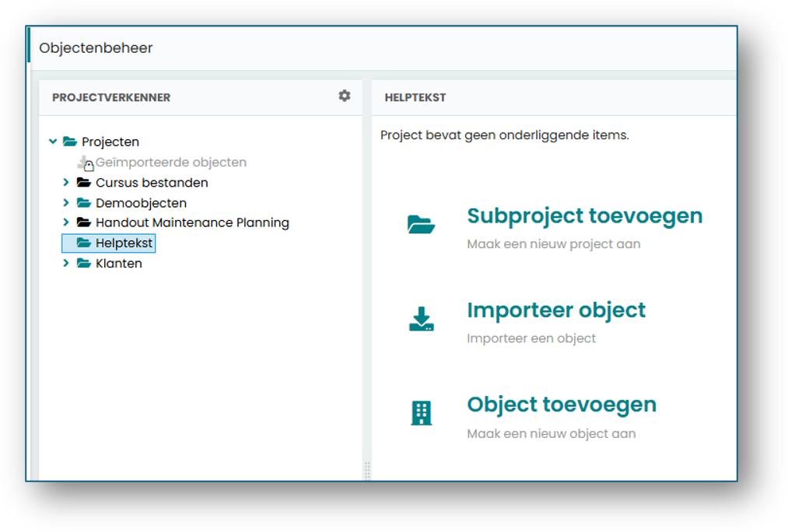The width and height of the screenshot is (788, 532).
Task: Click the Subproject toevoegen link
Action: click(x=585, y=216)
